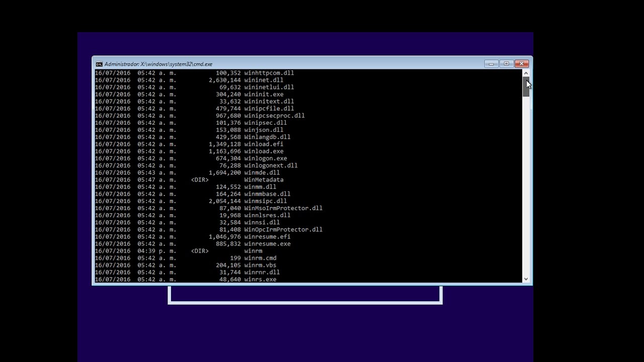Click the WinMsoIrmProtector.dll entry
The height and width of the screenshot is (362, 644).
click(x=283, y=208)
